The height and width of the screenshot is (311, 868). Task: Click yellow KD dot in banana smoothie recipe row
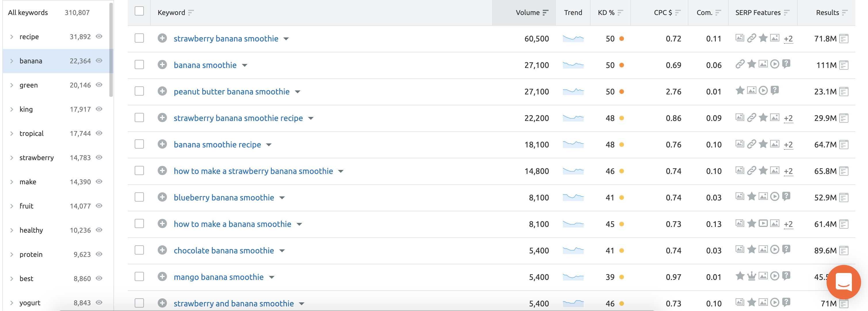tap(622, 145)
